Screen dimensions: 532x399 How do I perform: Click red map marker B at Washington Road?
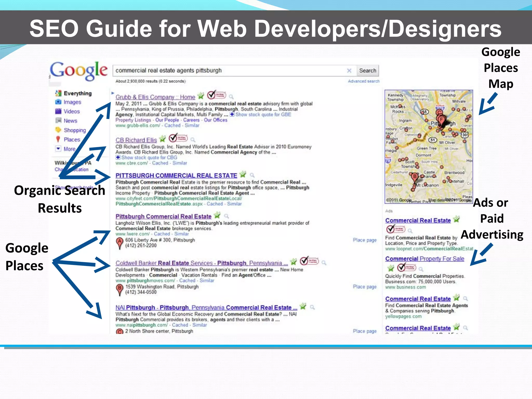coord(119,290)
